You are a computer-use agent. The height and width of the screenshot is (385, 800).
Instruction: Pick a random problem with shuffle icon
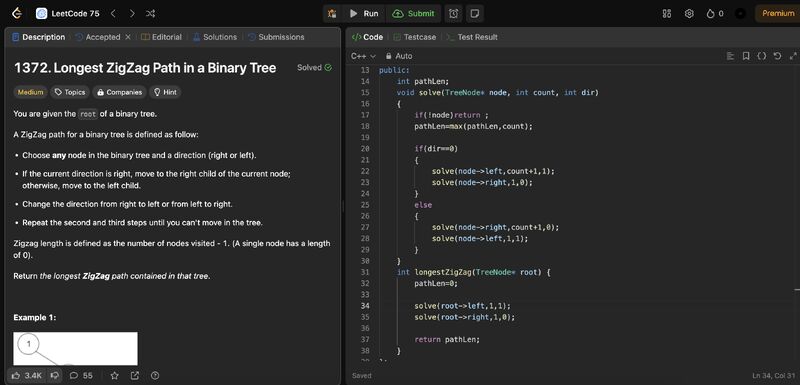pos(151,14)
